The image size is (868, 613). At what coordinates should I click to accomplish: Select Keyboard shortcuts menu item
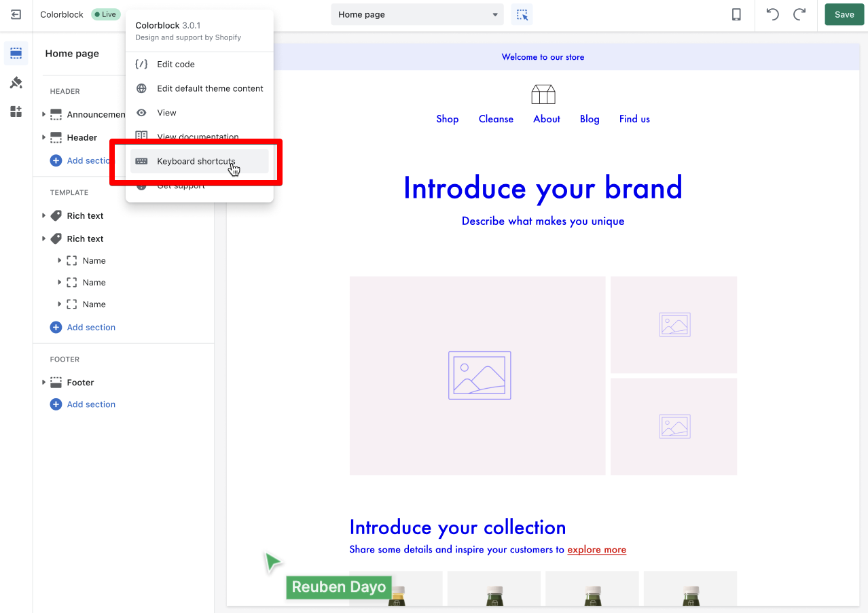tap(196, 161)
